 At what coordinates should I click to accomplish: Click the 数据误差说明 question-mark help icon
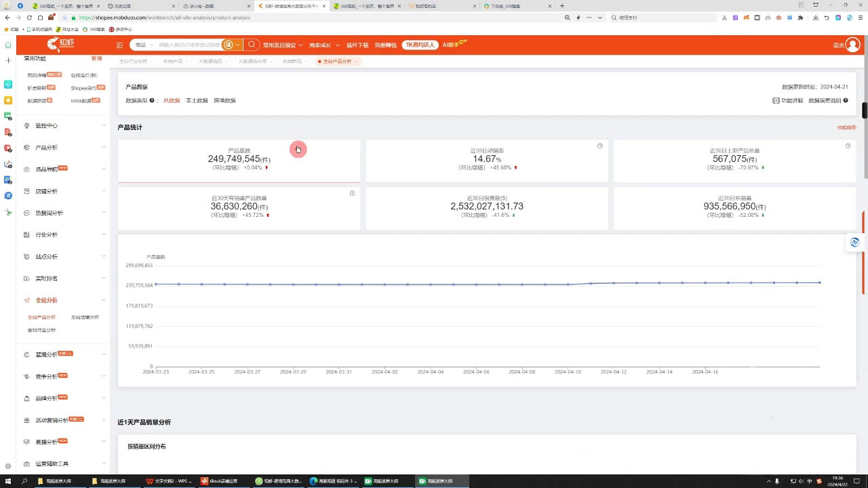(845, 100)
